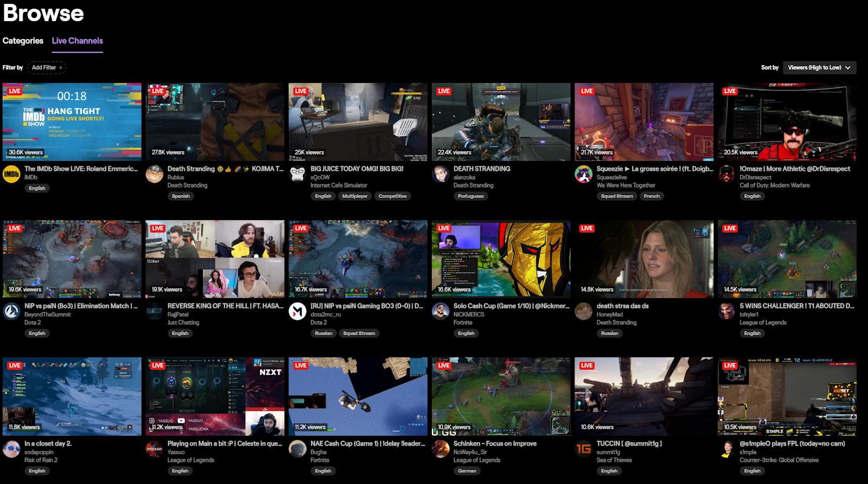868x484 pixels.
Task: Open Rubius channel avatar
Action: 155,175
